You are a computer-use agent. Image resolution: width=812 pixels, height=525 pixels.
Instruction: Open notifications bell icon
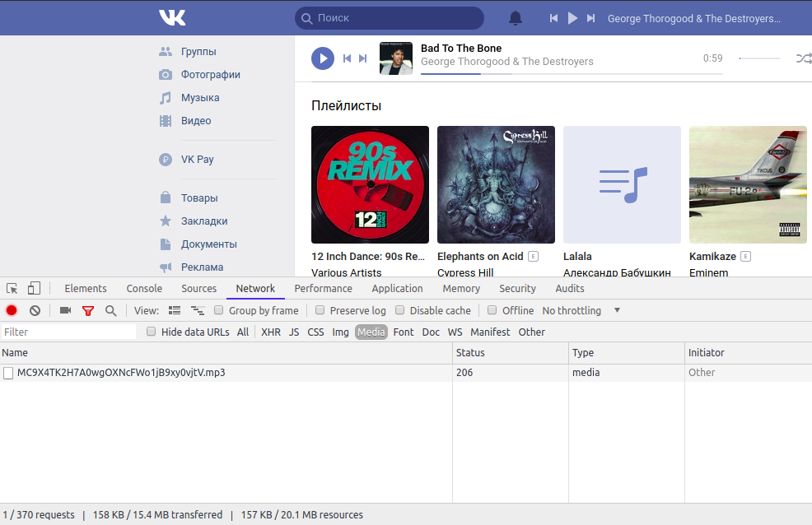[516, 18]
